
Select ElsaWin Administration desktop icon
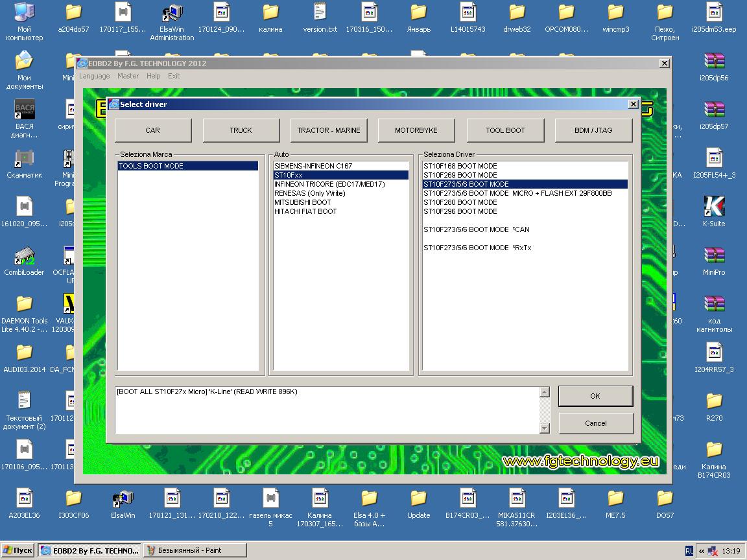(172, 22)
